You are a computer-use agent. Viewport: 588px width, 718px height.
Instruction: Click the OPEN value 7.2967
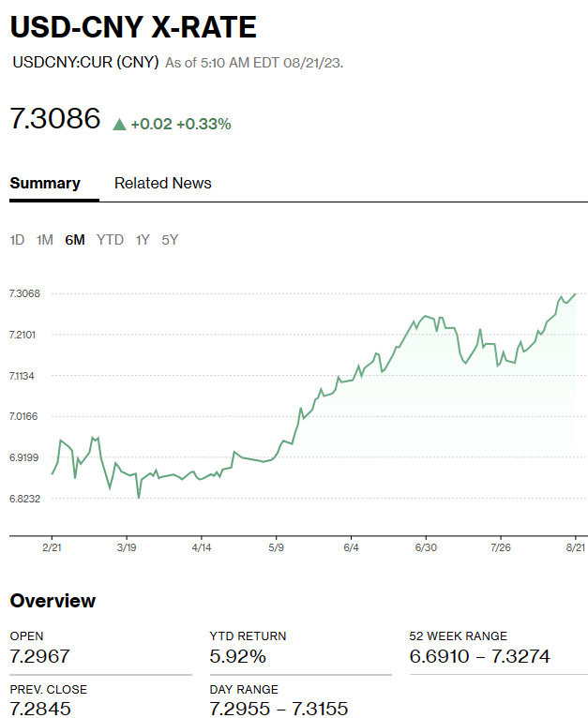[x=39, y=656]
